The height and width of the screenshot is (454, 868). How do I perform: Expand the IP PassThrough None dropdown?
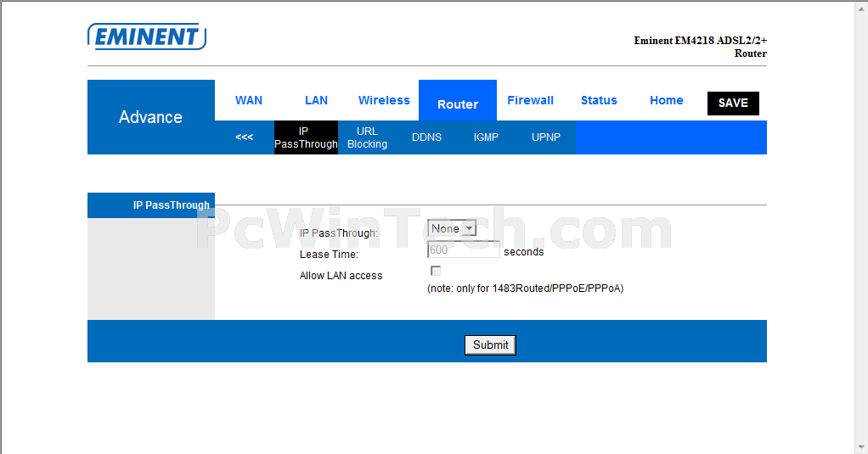[452, 227]
